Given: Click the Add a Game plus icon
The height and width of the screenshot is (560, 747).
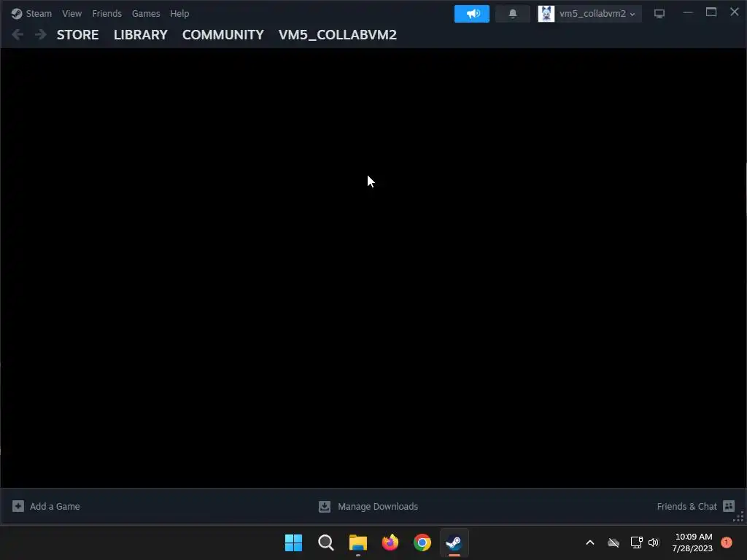Looking at the screenshot, I should click(18, 506).
